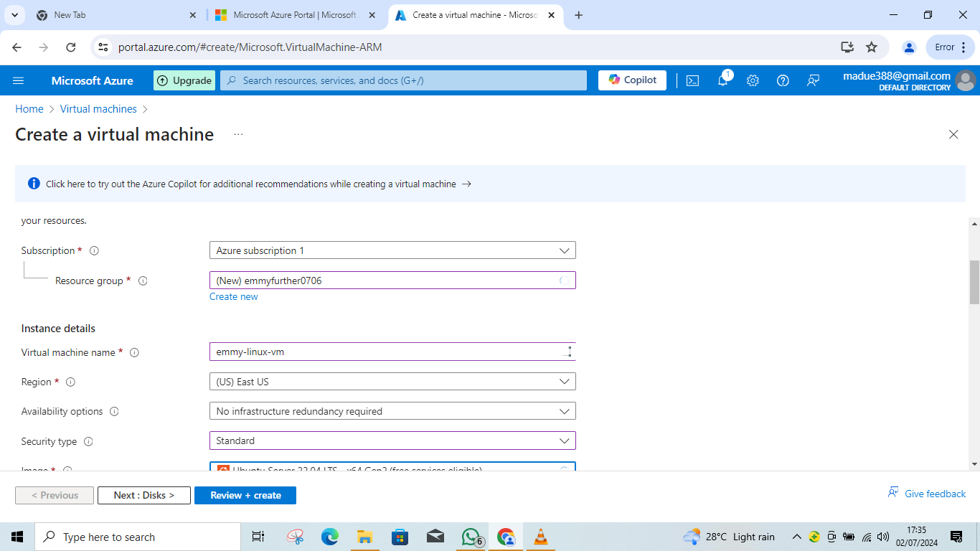Viewport: 980px width, 551px height.
Task: Click the Chrome Error button
Action: (951, 47)
